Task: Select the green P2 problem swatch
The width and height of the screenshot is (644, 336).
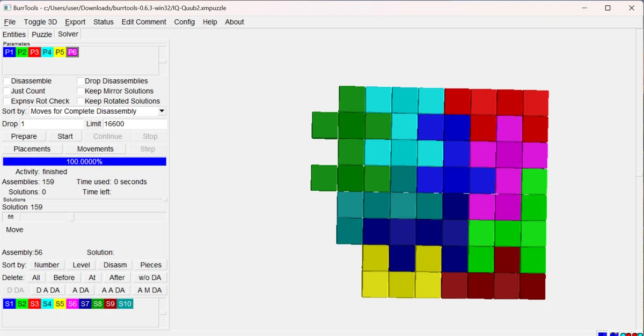Action: [21, 52]
